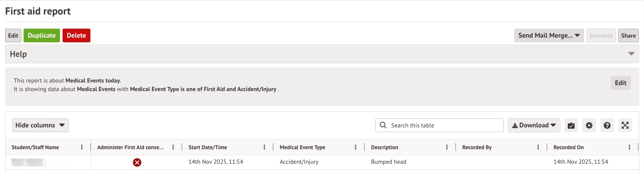Open Medical Event Type column options menu
This screenshot has height=174, width=644.
356,147
